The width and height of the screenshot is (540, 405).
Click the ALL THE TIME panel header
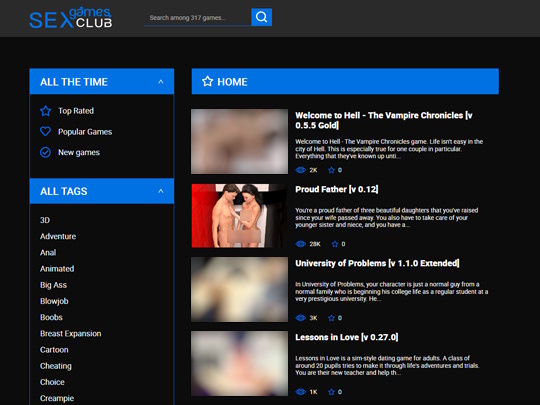[102, 81]
